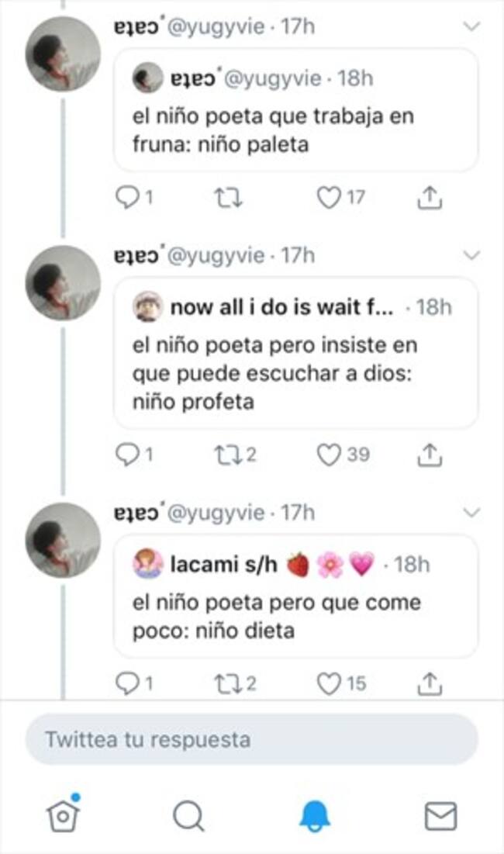Screen dimensions: 504x854
Task: Like the tweet with 15 likes
Action: point(330,683)
